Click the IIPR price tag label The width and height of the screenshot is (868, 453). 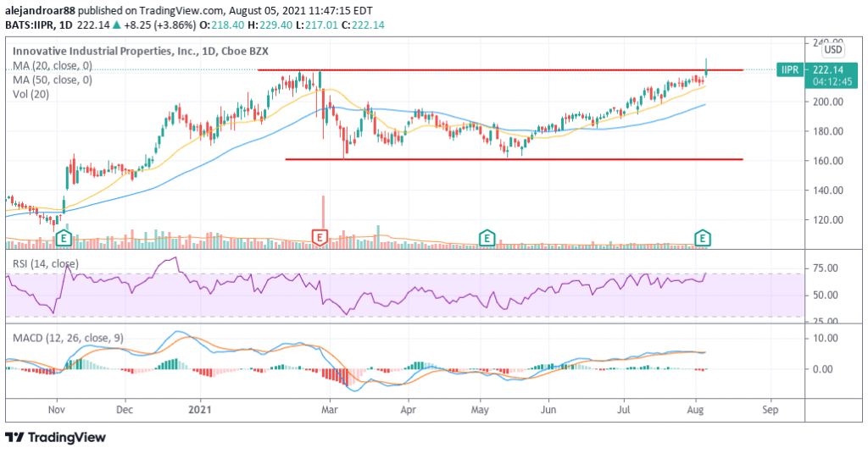pyautogui.click(x=790, y=69)
